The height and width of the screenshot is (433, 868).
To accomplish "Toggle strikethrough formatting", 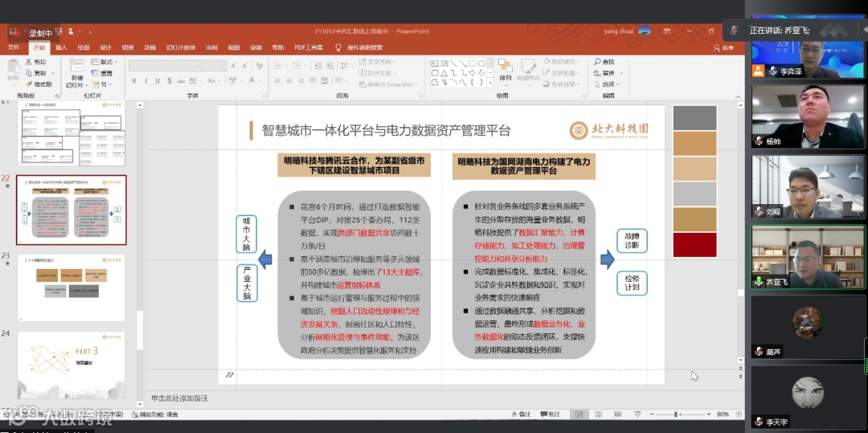I will [181, 81].
